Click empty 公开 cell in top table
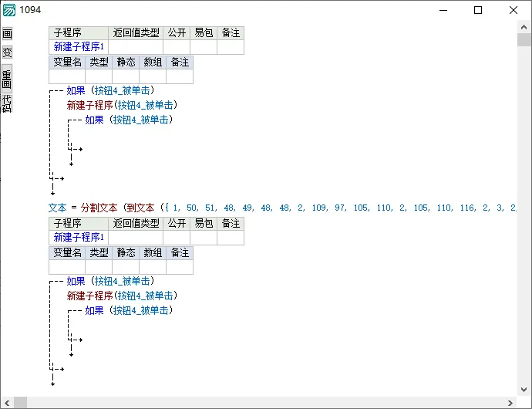Viewport: 532px width, 409px height. click(x=176, y=47)
